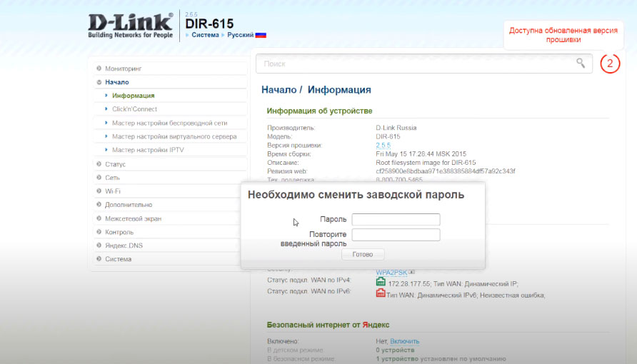Viewport: 637px width, 364px height.
Task: Click the WPA2PSK security link
Action: click(391, 273)
